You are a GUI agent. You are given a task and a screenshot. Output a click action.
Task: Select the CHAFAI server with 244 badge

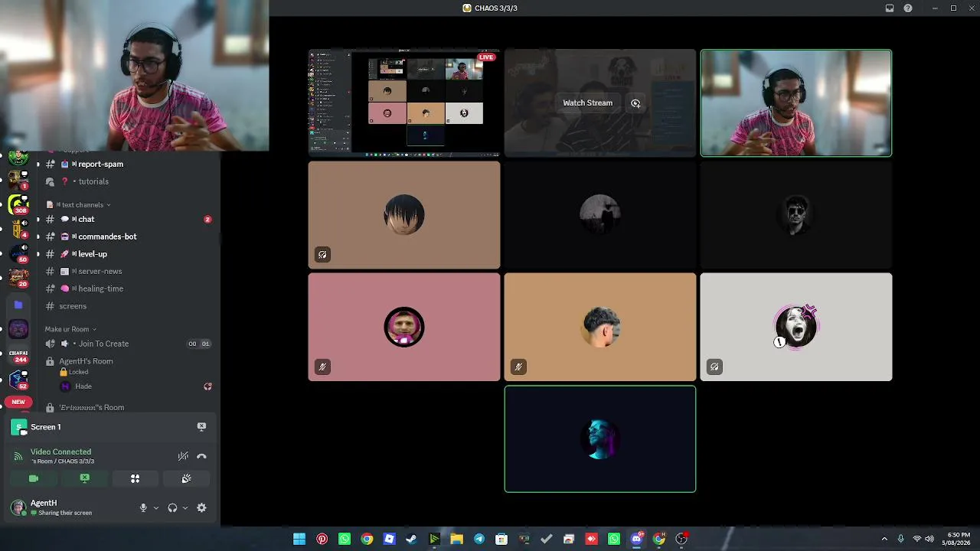tap(18, 354)
